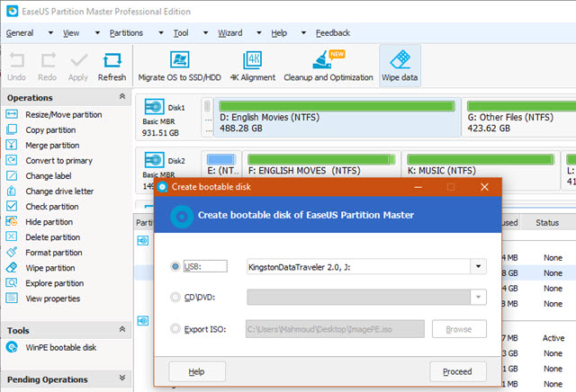576x392 pixels.
Task: Select the CD\DVD radio option
Action: click(175, 297)
